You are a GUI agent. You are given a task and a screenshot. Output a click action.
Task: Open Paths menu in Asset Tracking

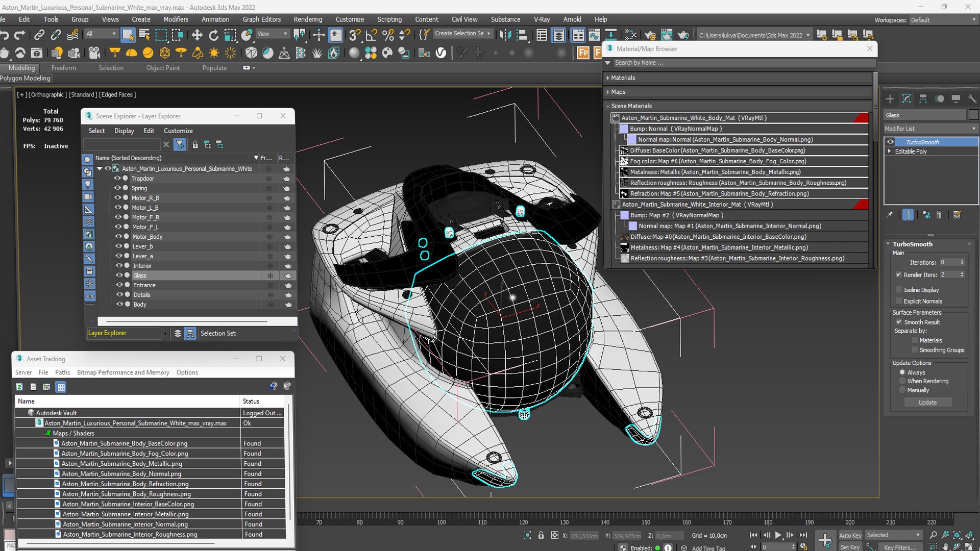pyautogui.click(x=63, y=372)
